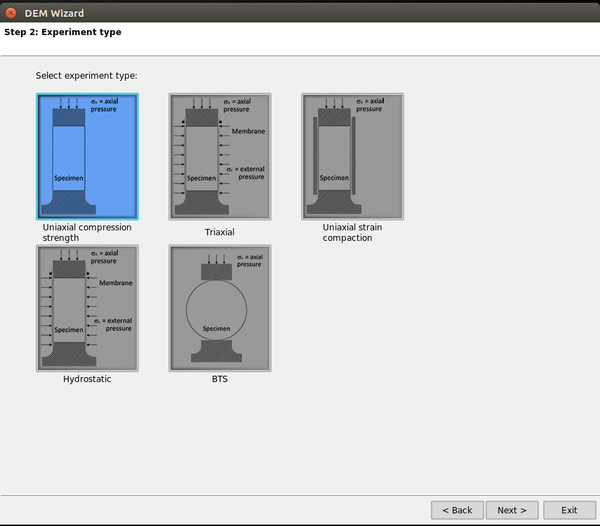Screen dimensions: 600x526
Task: Go back with the '< Back' button
Action: (x=457, y=510)
